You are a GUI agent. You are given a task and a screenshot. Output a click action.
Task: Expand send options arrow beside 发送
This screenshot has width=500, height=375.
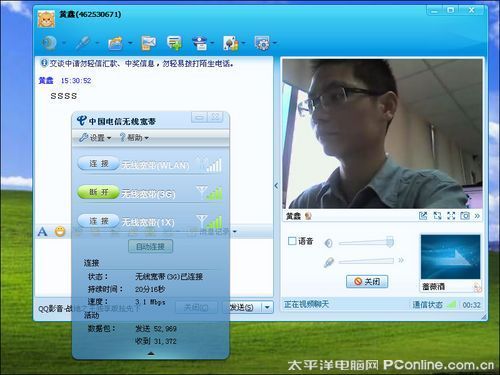pyautogui.click(x=267, y=307)
